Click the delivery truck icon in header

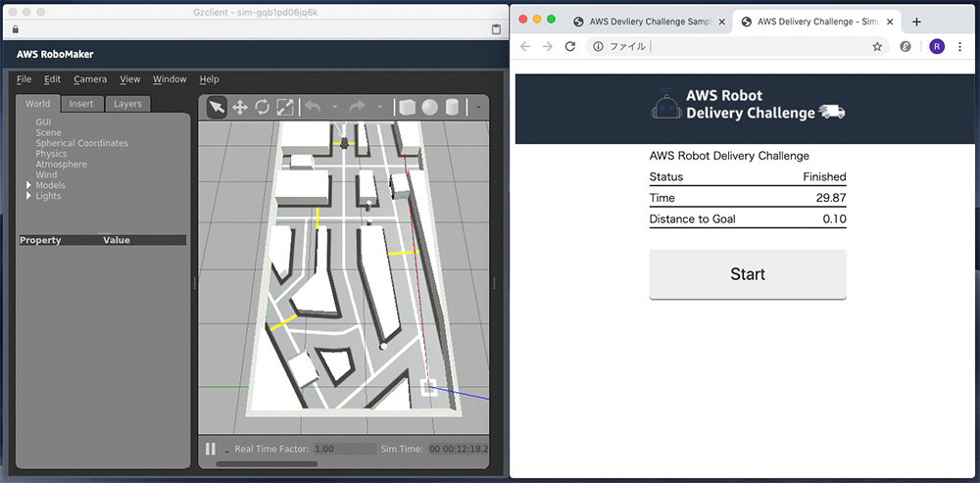tap(832, 112)
